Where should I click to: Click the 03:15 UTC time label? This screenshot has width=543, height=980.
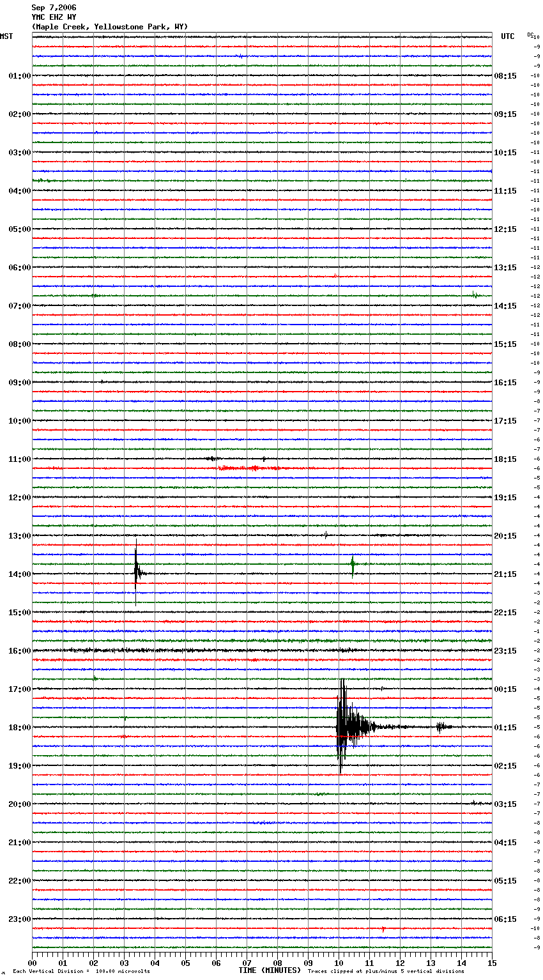click(x=505, y=804)
